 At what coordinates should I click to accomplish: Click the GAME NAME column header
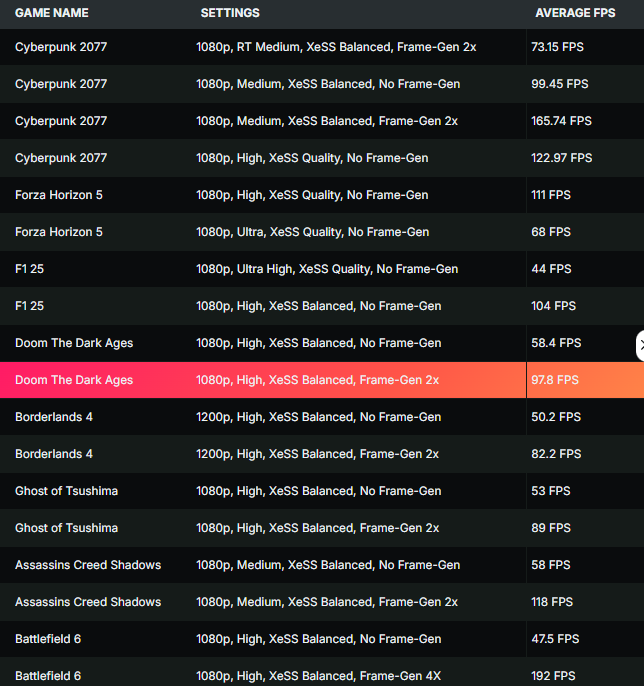[x=52, y=13]
